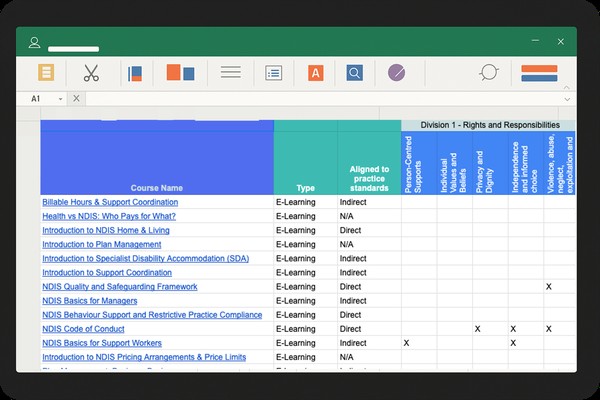The width and height of the screenshot is (600, 400).
Task: Expand the formula bar with the chevron
Action: [x=567, y=100]
